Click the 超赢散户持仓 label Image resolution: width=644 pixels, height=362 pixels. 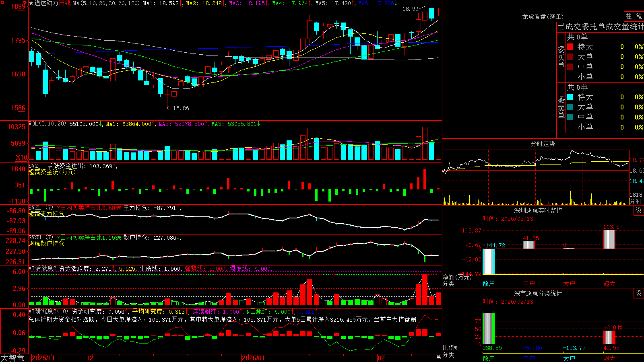(46, 243)
